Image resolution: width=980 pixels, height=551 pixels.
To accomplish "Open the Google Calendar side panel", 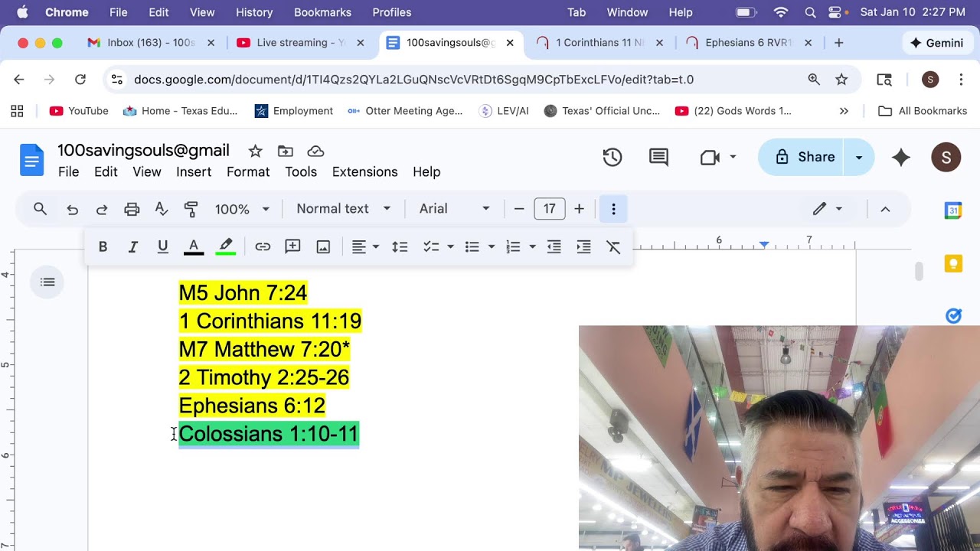I will (953, 210).
